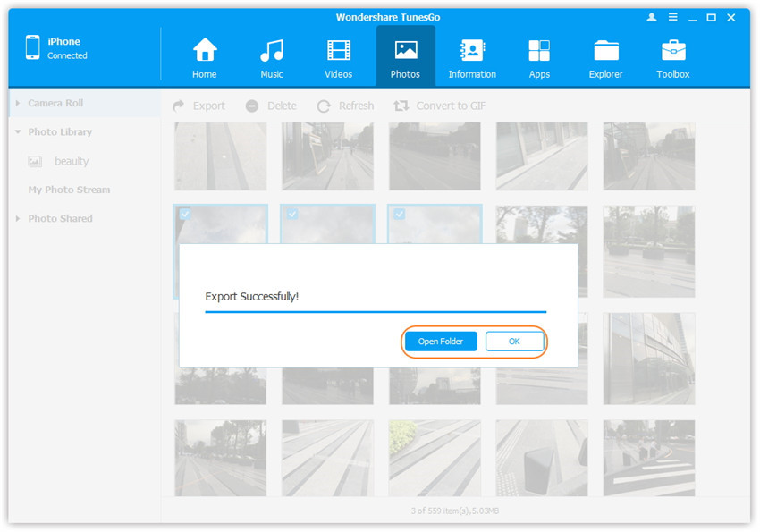Open the hamburger menu in title bar
Viewport: 760px width, 532px height.
pos(671,18)
